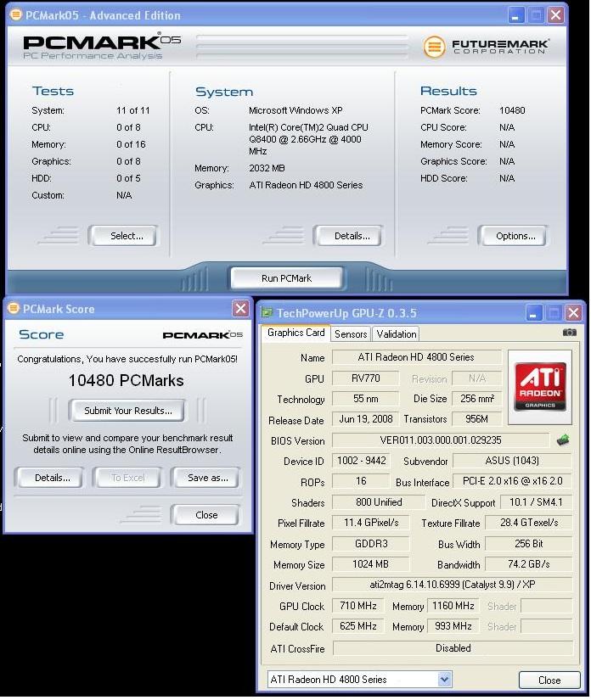Click the Driver Version value field
Screen dimensions: 591x700
pos(453,585)
